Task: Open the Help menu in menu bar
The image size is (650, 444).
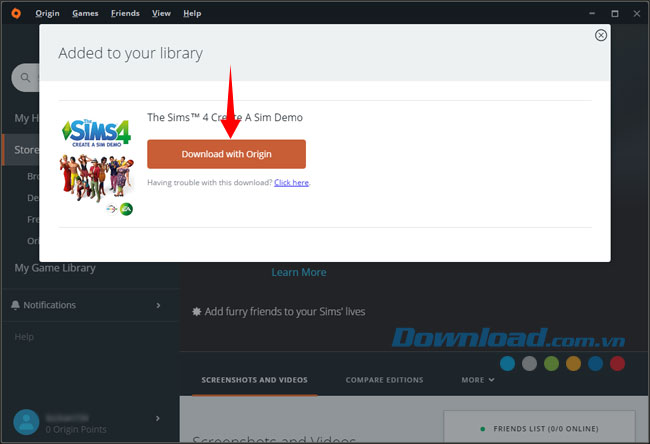Action: click(x=192, y=13)
